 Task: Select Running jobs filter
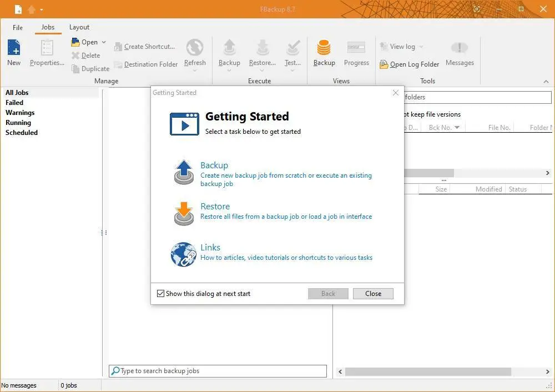[x=18, y=123]
